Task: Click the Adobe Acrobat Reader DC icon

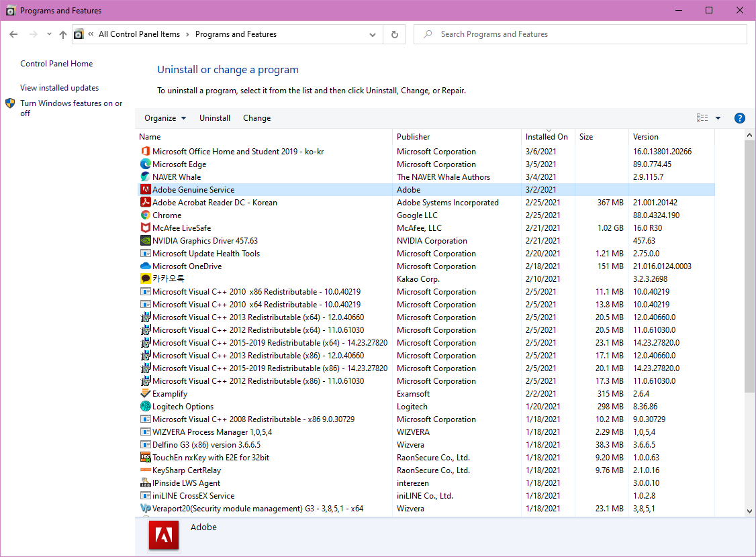Action: [145, 203]
